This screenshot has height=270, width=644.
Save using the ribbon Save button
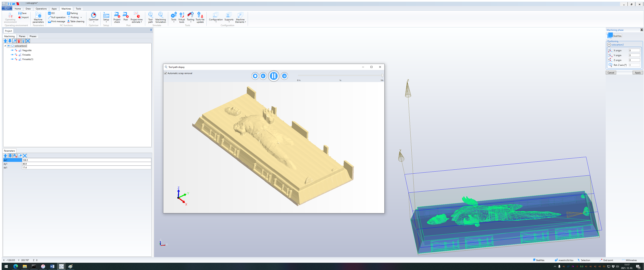point(23,13)
